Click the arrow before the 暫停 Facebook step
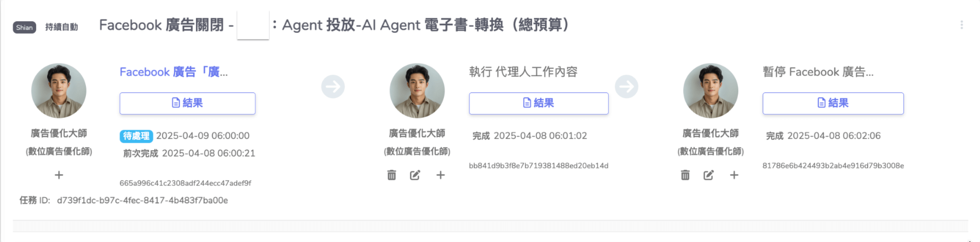The width and height of the screenshot is (980, 242). [x=626, y=87]
